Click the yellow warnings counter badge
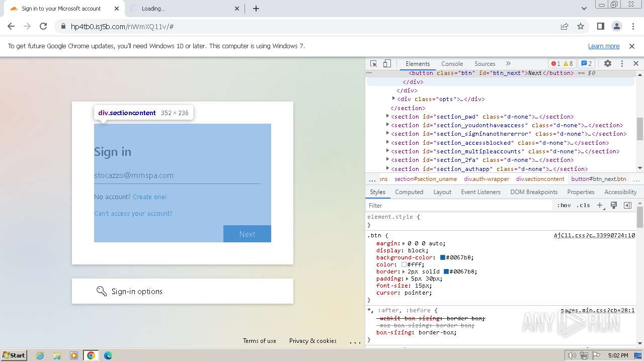 (568, 64)
